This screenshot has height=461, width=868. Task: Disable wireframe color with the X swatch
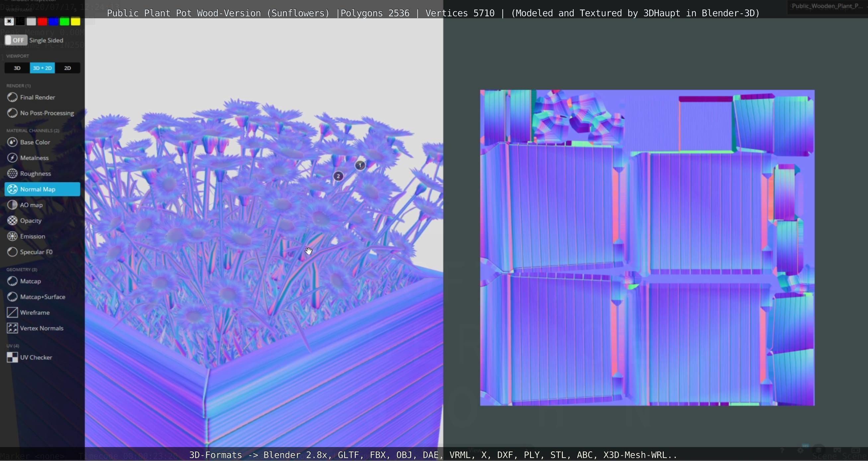click(x=9, y=22)
